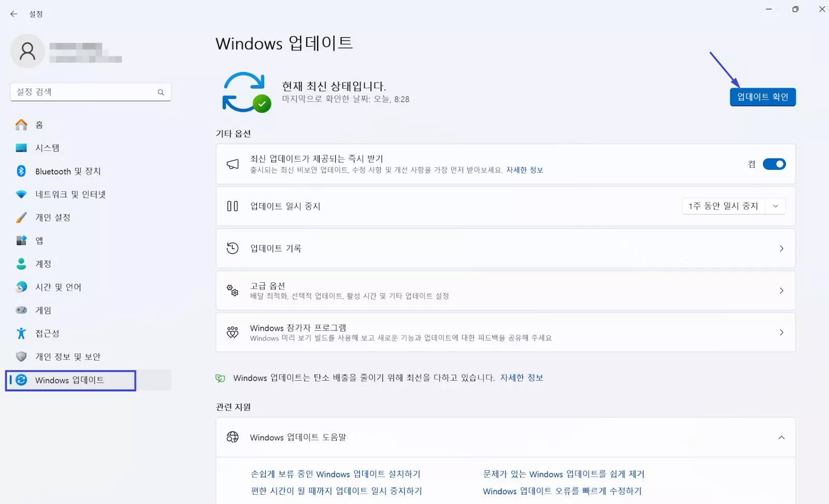Screen dimensions: 829x504
Task: Open 개인 설정 in the sidebar
Action: point(91,218)
